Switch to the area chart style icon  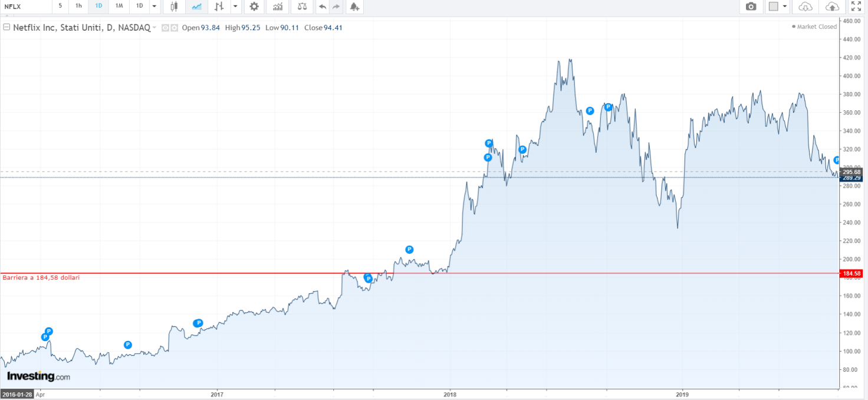(196, 6)
